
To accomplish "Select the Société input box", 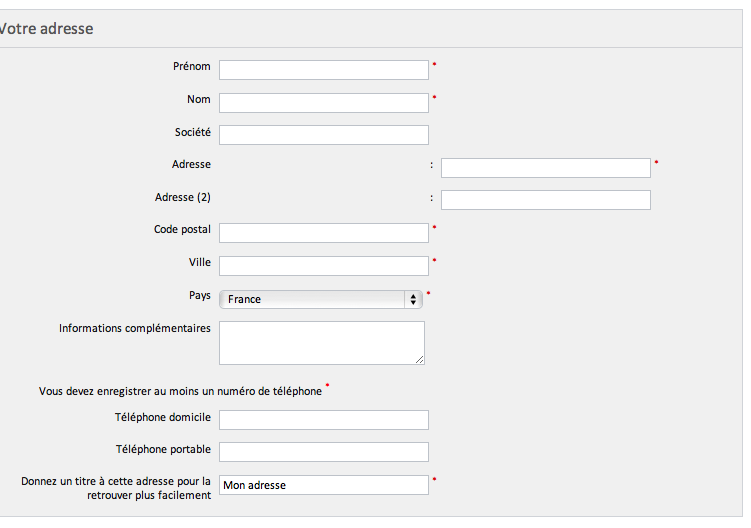I will 324,135.
